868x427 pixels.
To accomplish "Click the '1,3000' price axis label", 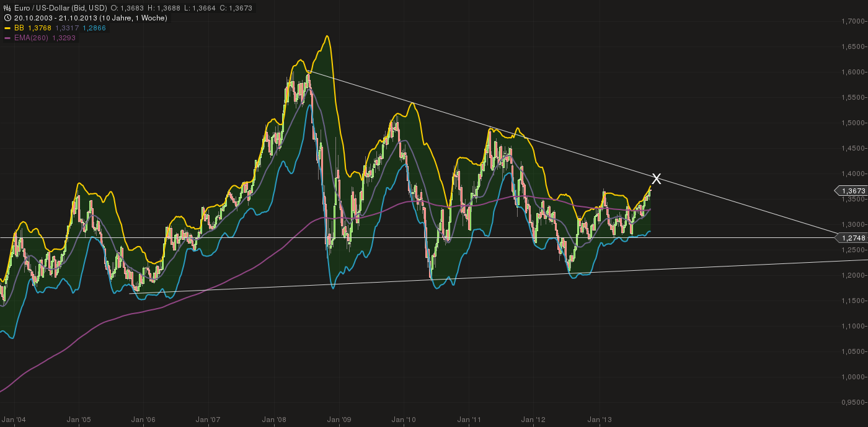I will [x=854, y=225].
